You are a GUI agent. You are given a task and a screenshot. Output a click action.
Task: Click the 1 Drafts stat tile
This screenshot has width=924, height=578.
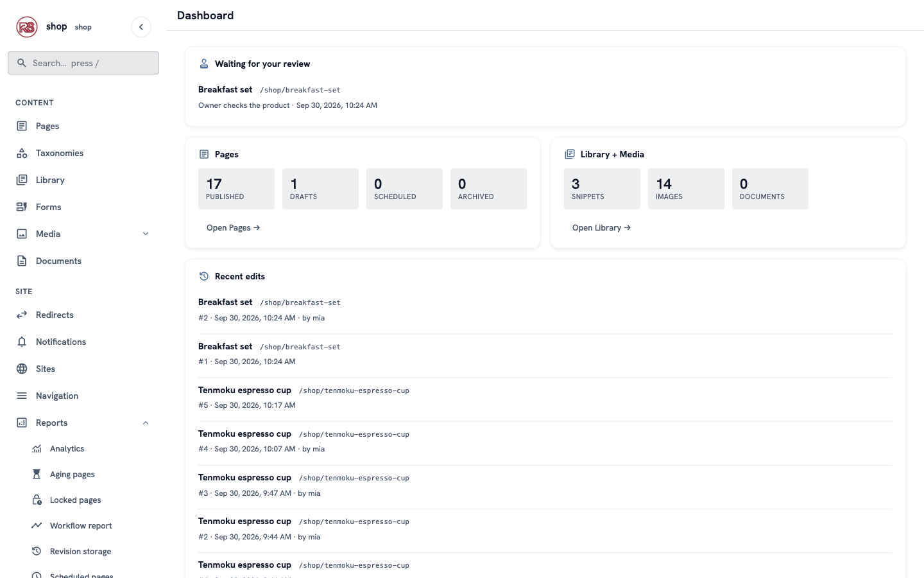coord(320,189)
